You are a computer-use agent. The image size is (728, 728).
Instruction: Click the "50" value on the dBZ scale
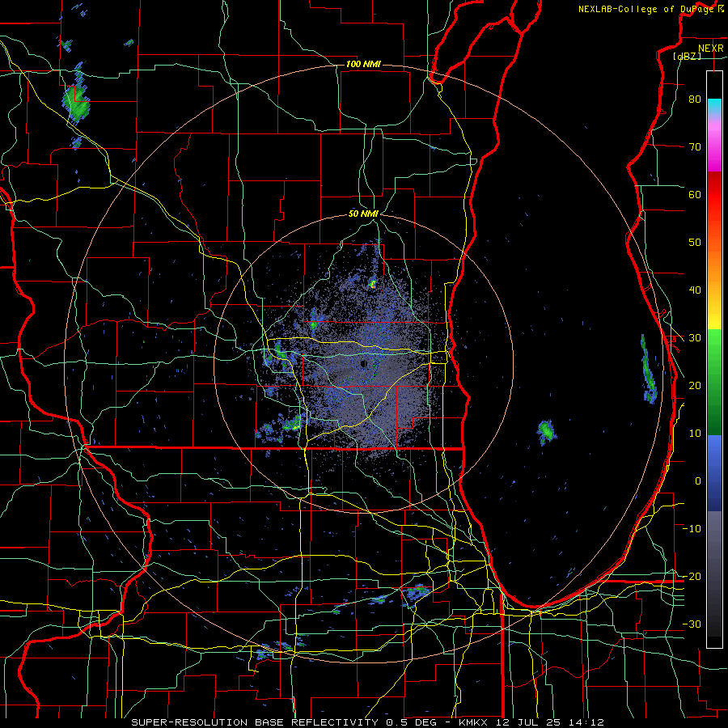[695, 243]
